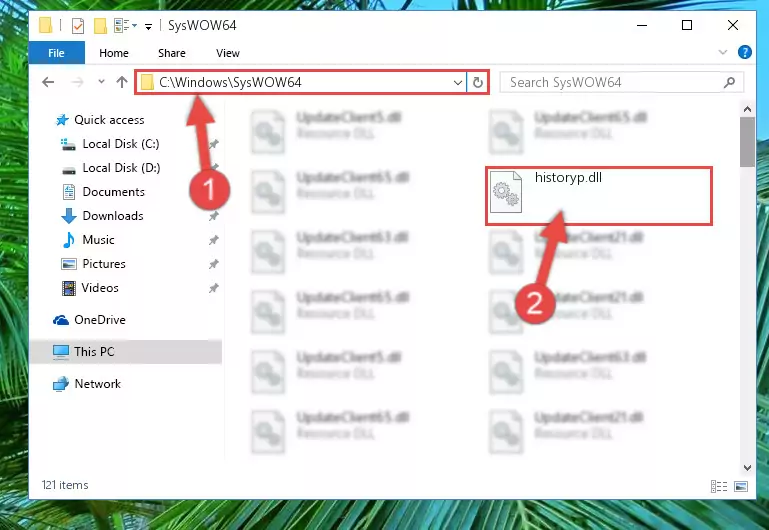This screenshot has height=530, width=769.
Task: Open Local Disk (C:) in sidebar
Action: (x=121, y=144)
